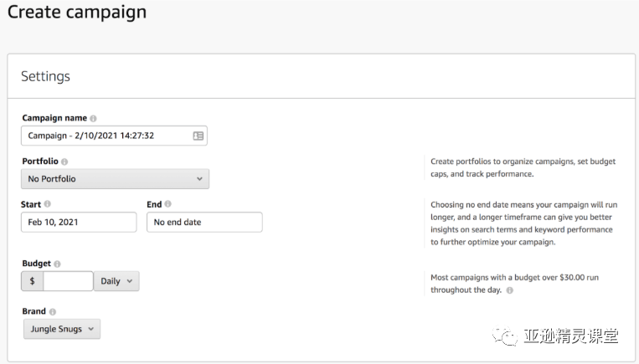This screenshot has width=639, height=364.
Task: Click the WeChat logo in the watermark
Action: (x=508, y=336)
